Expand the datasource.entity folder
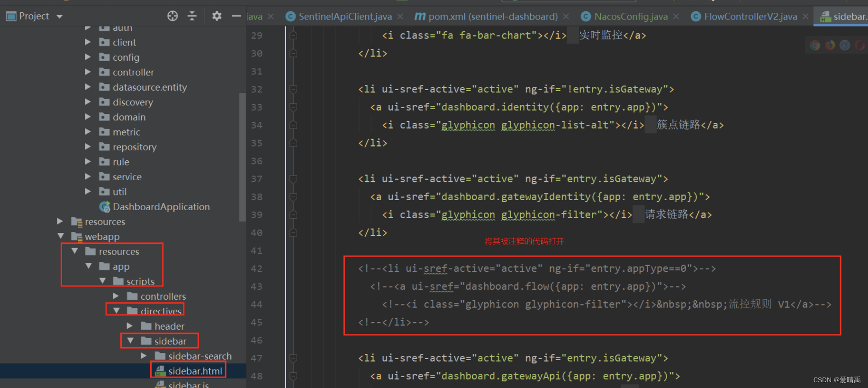 (x=88, y=87)
